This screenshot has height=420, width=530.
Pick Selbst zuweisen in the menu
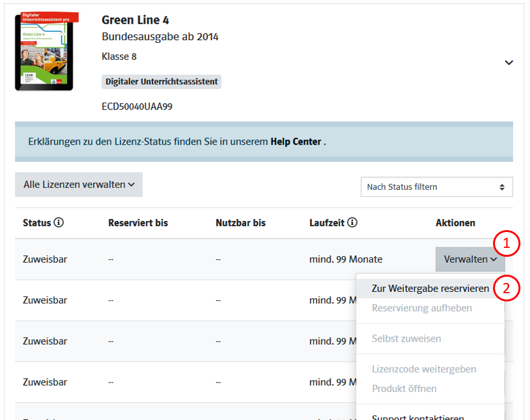[406, 339]
